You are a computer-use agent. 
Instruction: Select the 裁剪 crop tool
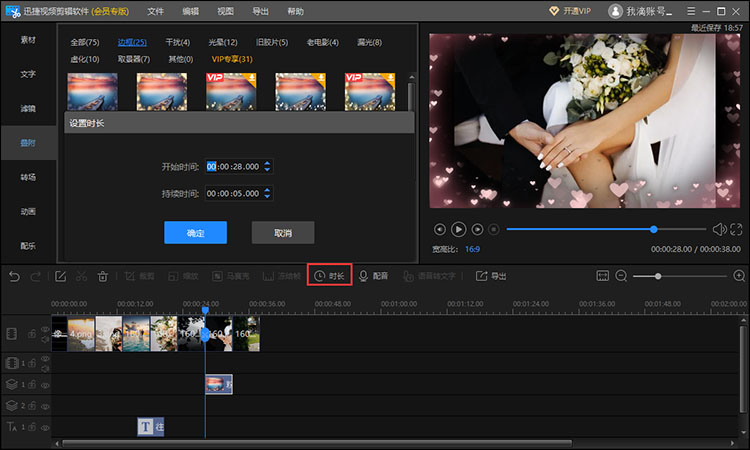[139, 276]
